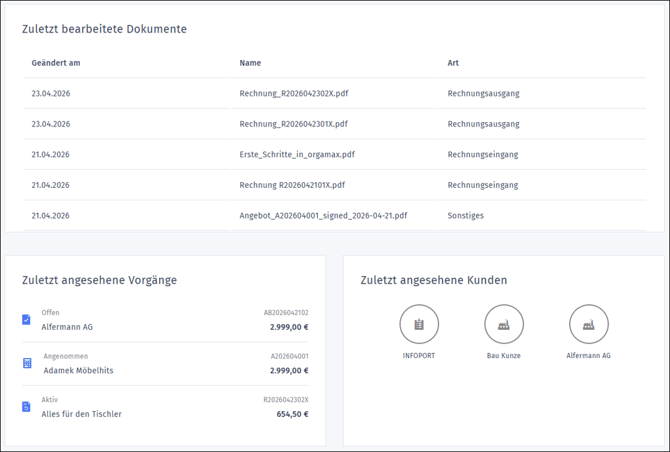Click the date 21.04.2026 for Erste_Schritte_in_orgamax.pdf
Screen dimensions: 670x452
click(x=50, y=155)
